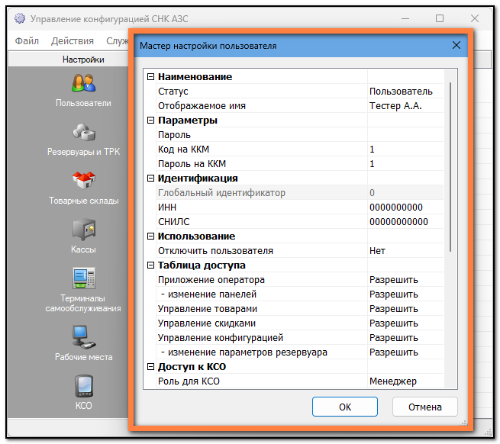The height and width of the screenshot is (444, 500).
Task: Change изменение параметров резервуара access value
Action: 406,352
